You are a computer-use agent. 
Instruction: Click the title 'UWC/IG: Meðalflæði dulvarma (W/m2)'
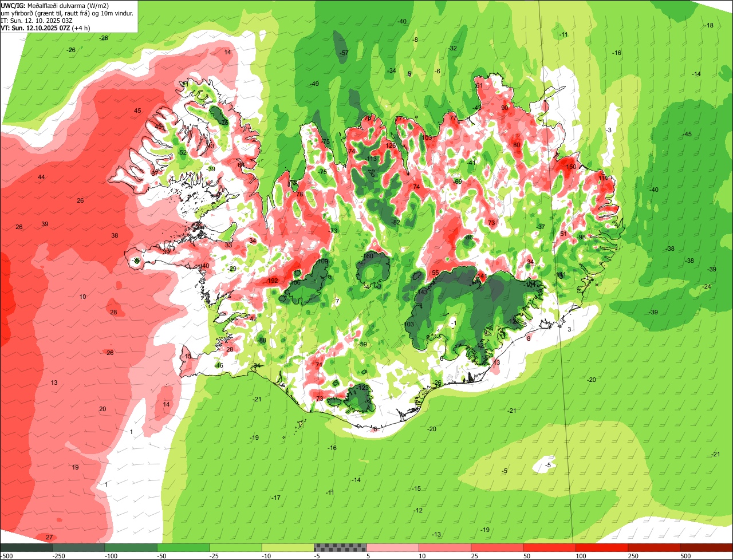pos(56,5)
